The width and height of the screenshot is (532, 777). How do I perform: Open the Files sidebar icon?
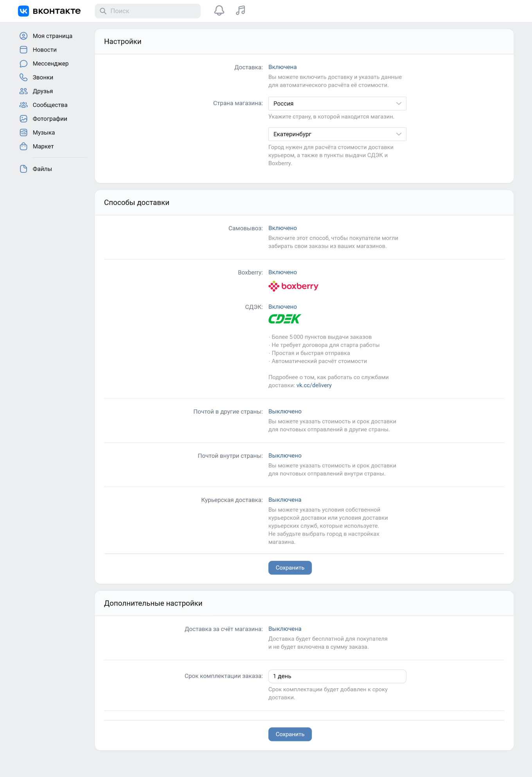(23, 169)
